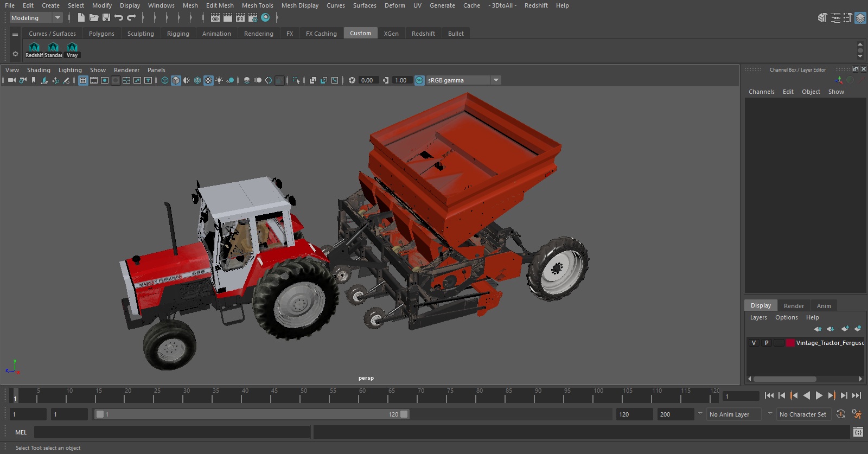Toggle the Film Gate display button
Screen dimensions: 868x454
click(x=94, y=80)
